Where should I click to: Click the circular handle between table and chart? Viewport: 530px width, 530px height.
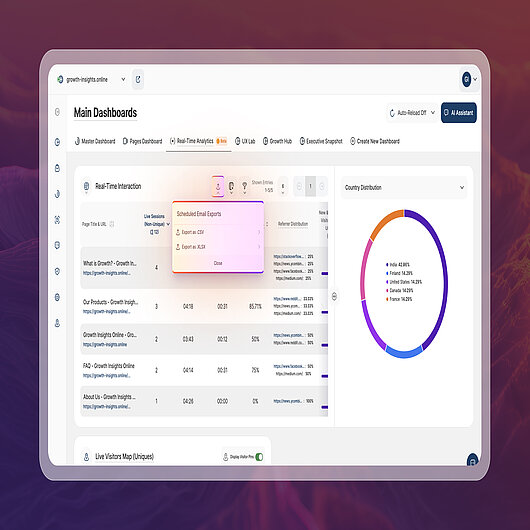334,296
